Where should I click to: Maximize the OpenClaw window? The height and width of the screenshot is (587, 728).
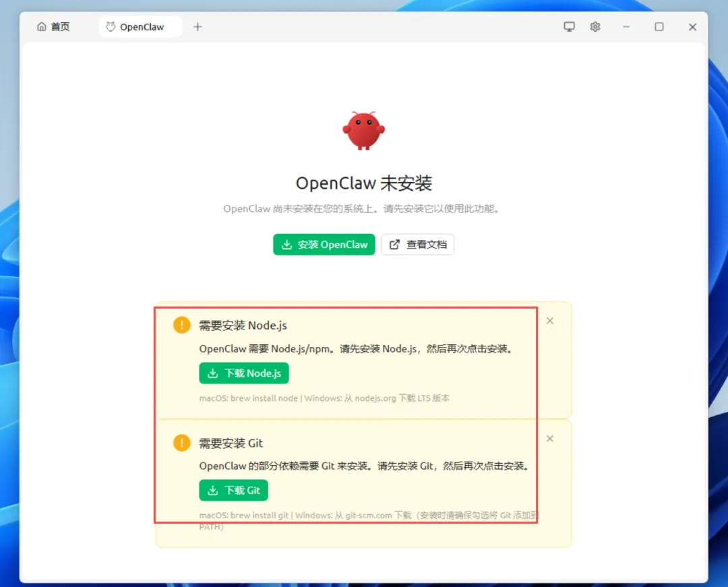coord(659,27)
